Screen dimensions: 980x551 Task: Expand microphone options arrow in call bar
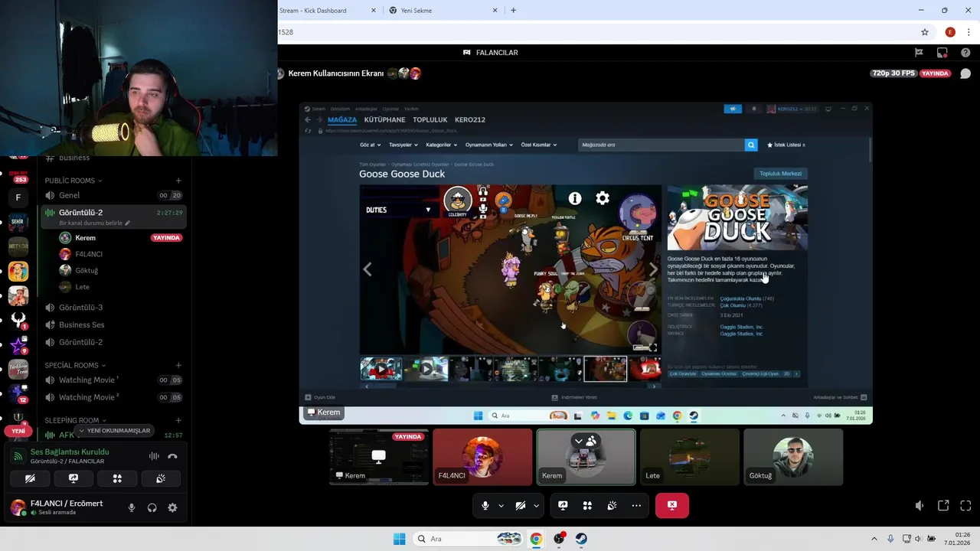(501, 506)
